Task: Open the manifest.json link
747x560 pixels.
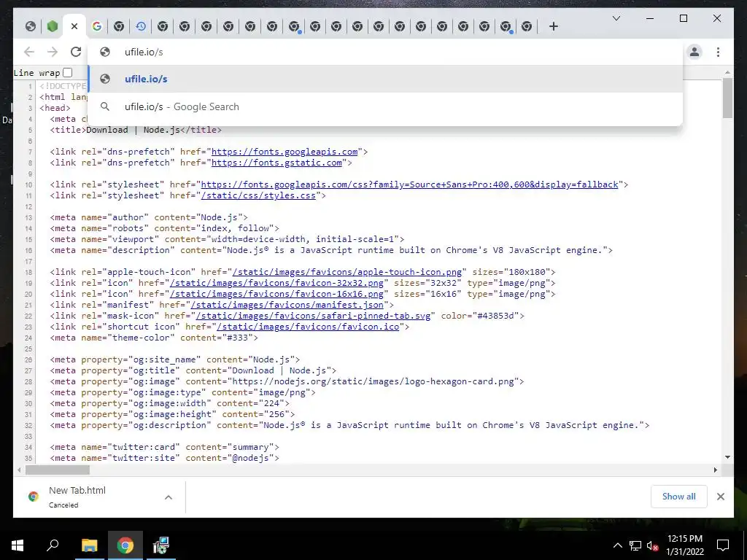Action: (287, 306)
